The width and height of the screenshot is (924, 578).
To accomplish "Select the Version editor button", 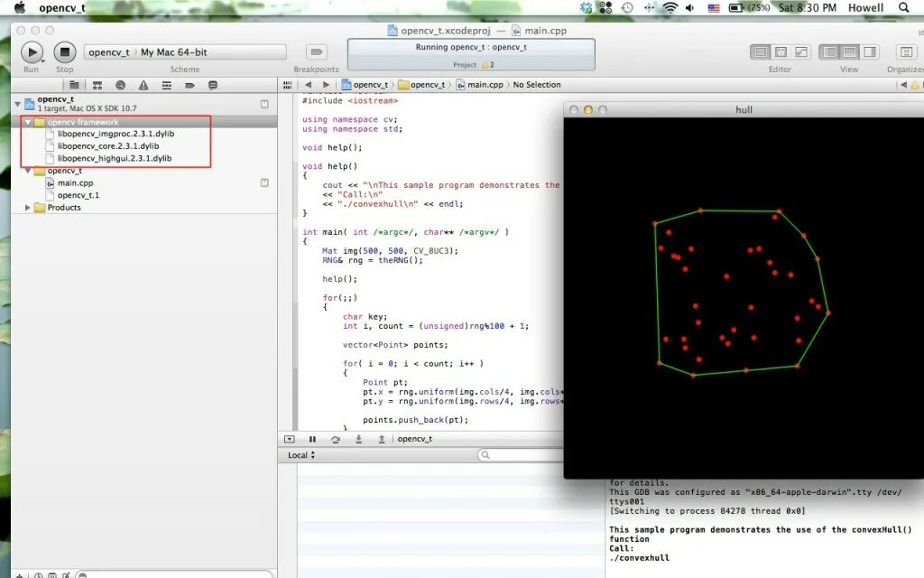I will pos(801,51).
